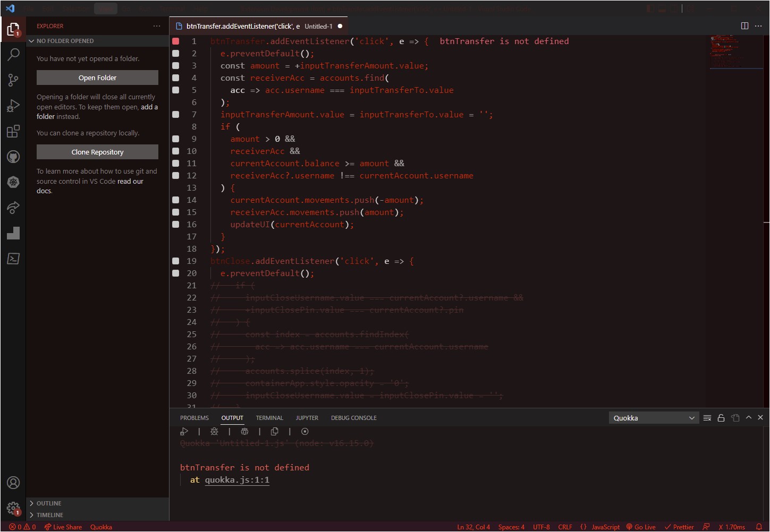
Task: Split the editor to the right
Action: point(744,25)
